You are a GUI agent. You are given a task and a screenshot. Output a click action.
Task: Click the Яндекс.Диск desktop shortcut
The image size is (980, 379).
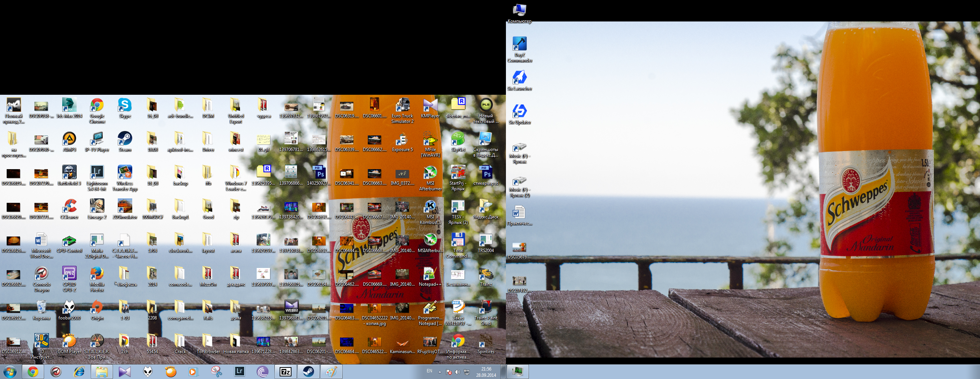486,209
